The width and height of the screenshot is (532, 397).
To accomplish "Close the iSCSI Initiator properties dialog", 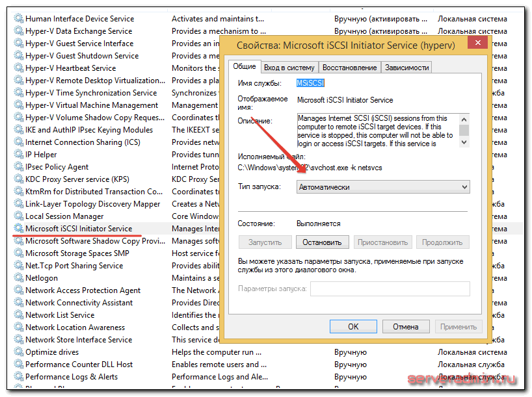I will [478, 43].
